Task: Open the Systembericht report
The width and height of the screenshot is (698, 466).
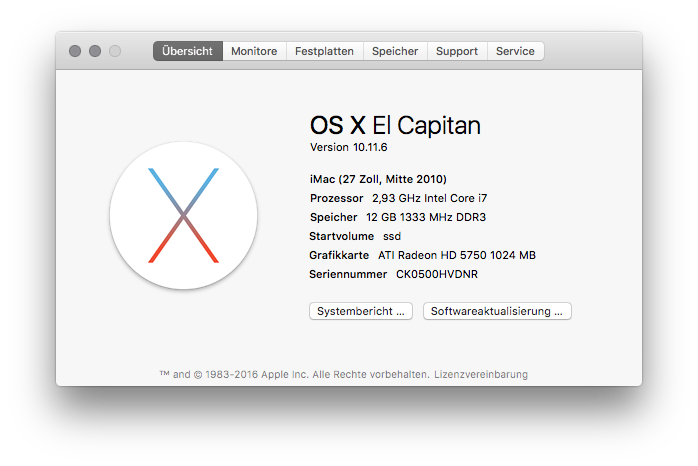Action: 360,311
